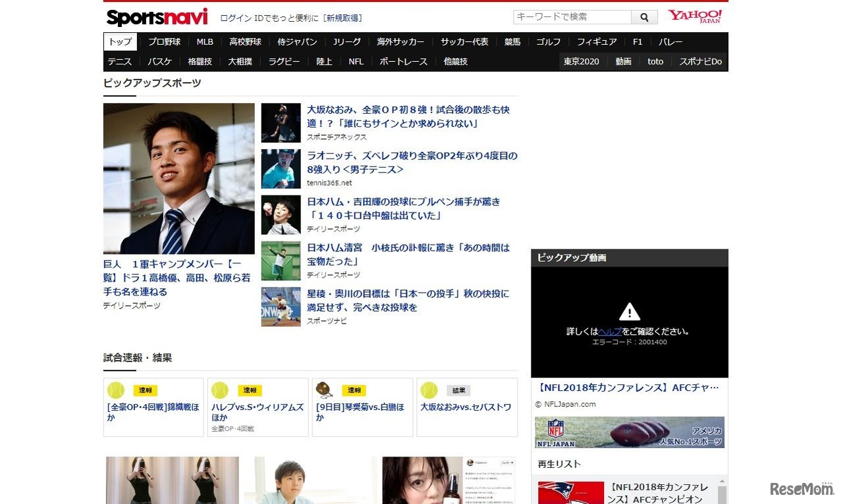Open the [9日目]琴奨菊vs.白鵬ほか link

[360, 412]
